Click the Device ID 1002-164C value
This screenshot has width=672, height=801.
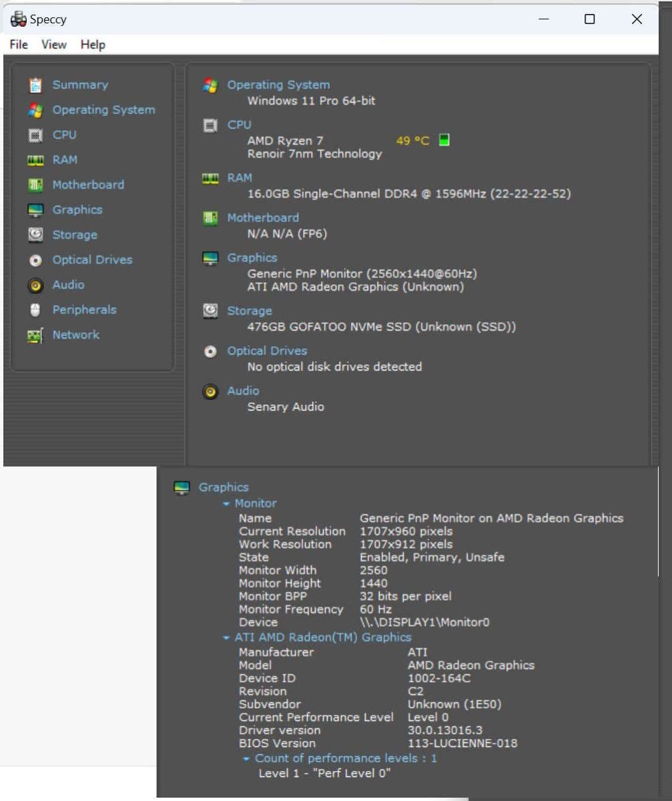[x=439, y=678]
